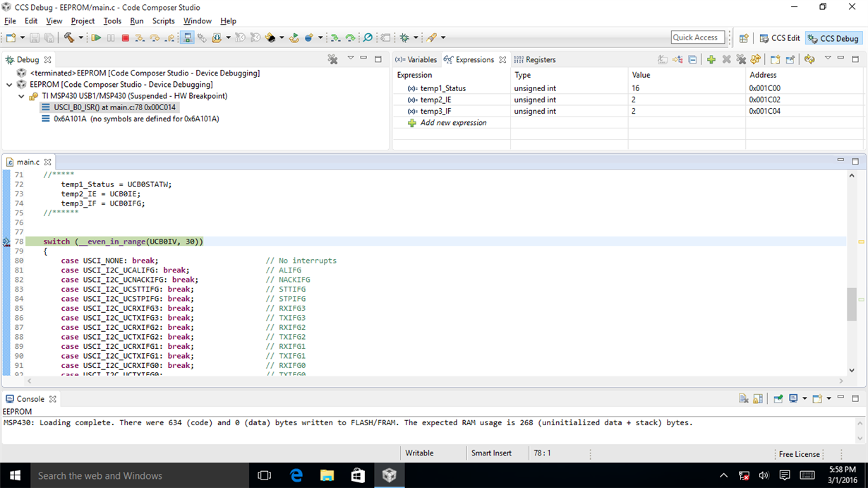Click the Collapse All icon in Expressions
868x488 pixels.
[692, 59]
